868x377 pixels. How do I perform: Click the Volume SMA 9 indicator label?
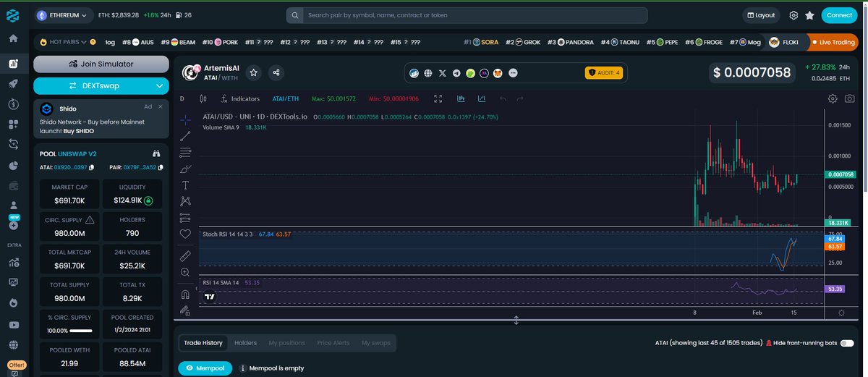point(223,127)
